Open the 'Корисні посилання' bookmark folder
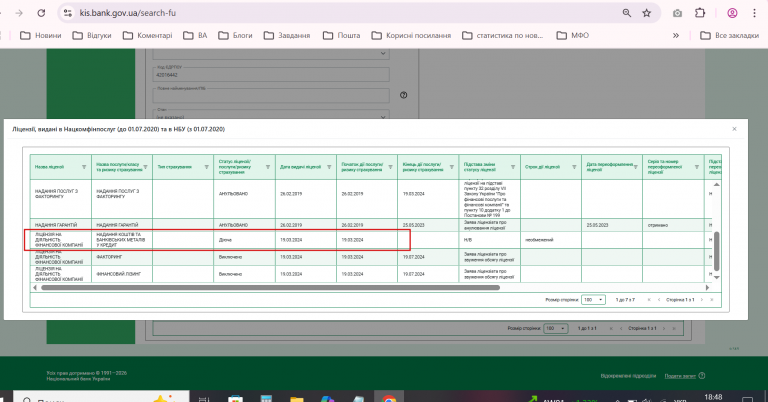This screenshot has height=402, width=768. click(x=411, y=35)
